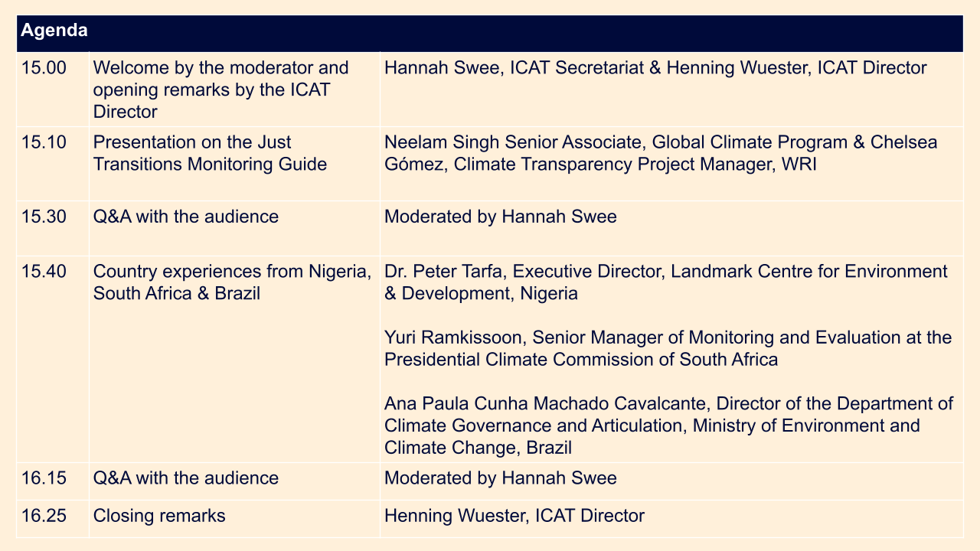Select the 15.30 time cell
The image size is (980, 551).
(x=53, y=228)
